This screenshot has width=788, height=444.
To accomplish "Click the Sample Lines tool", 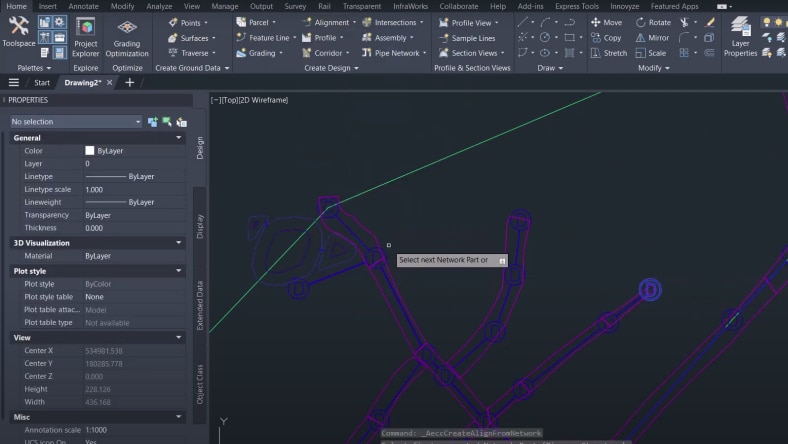I will pos(467,38).
